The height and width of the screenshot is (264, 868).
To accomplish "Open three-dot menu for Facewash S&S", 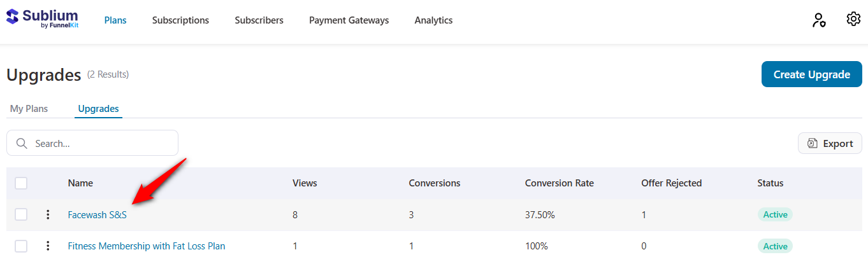I will coord(48,215).
